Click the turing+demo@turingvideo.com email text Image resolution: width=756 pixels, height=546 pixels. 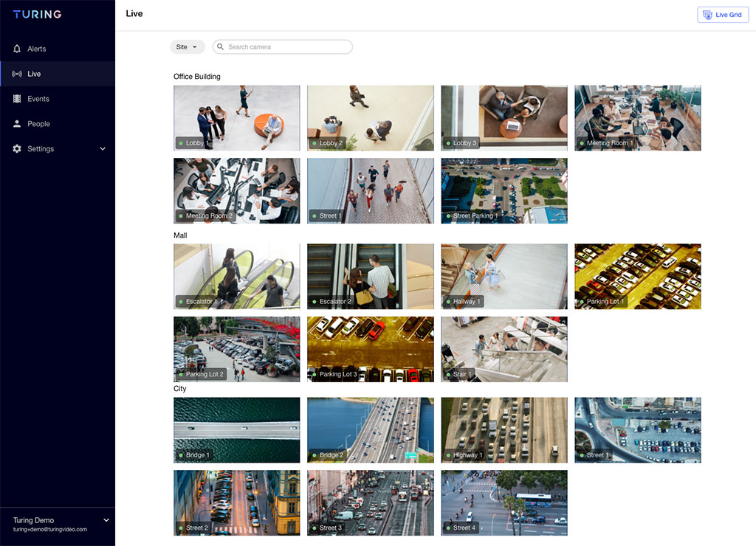[x=50, y=529]
